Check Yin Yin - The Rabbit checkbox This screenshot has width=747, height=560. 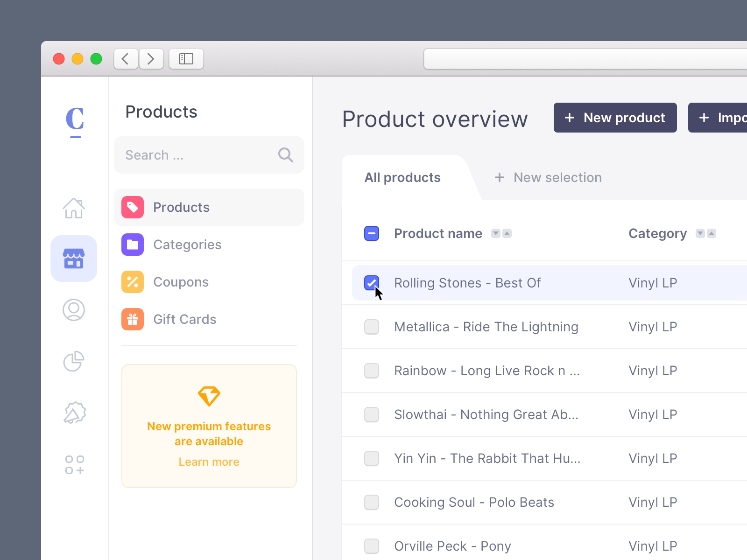coord(372,458)
